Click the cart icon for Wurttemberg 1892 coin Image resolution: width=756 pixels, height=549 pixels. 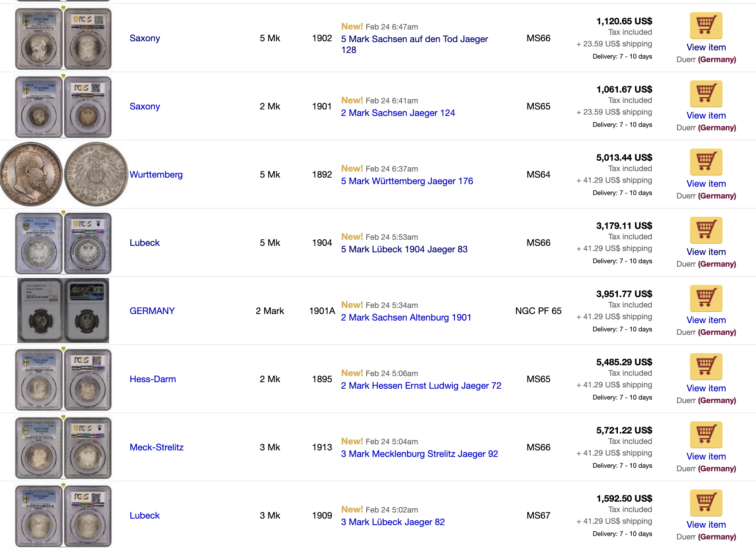(706, 162)
